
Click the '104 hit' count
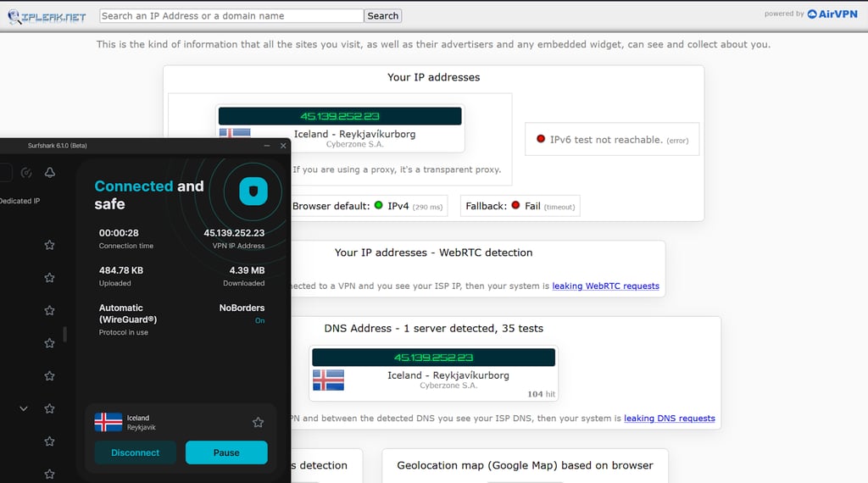541,394
